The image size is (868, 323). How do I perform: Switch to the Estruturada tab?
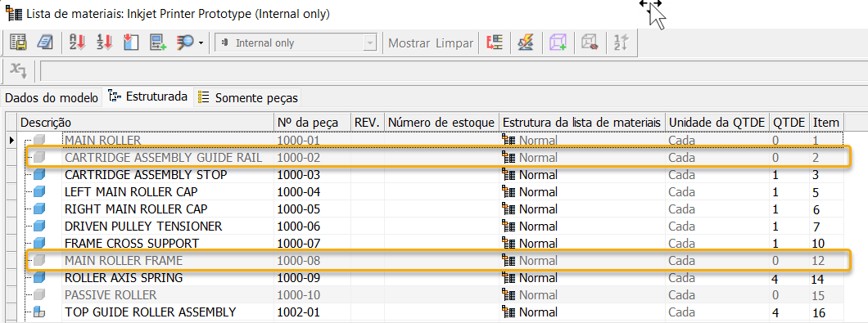[x=148, y=97]
